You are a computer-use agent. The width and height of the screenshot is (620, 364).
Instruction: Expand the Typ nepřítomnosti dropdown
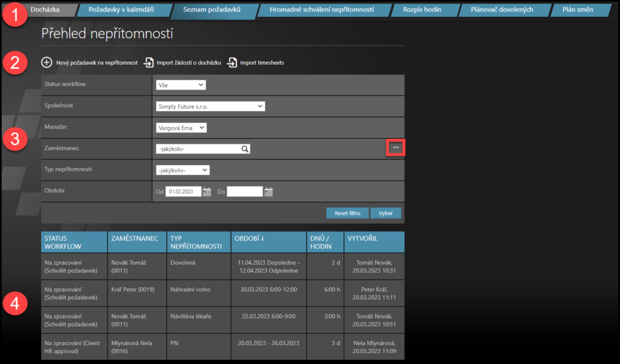[183, 170]
